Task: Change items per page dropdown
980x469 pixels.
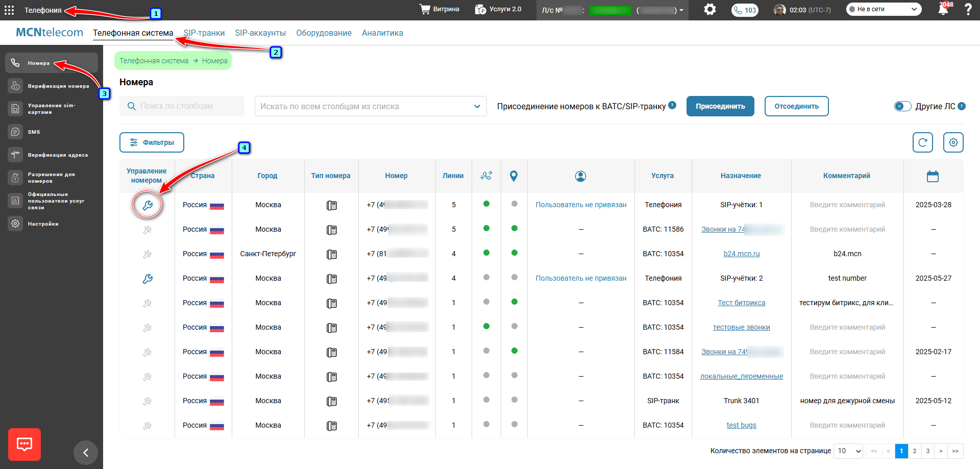Action: pos(849,451)
